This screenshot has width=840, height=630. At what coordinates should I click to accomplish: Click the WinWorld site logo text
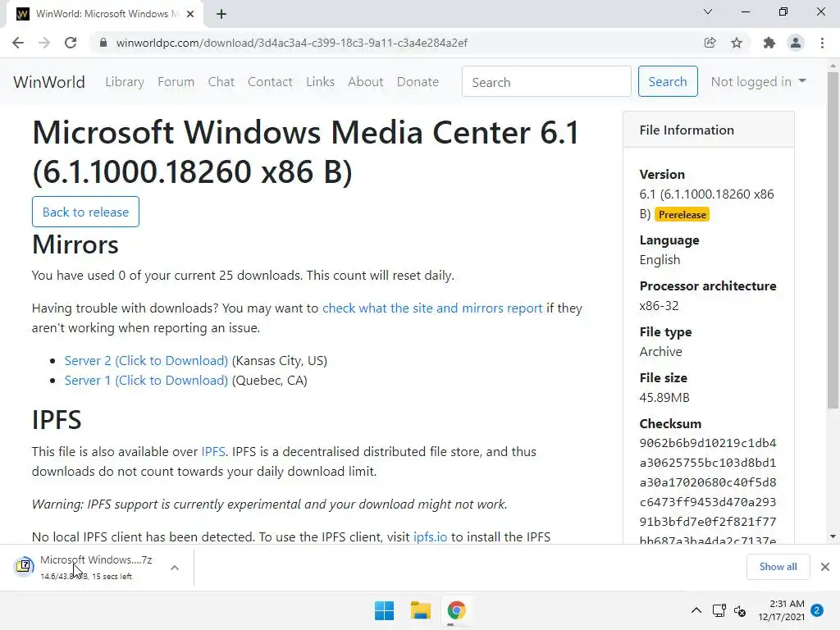coord(49,82)
